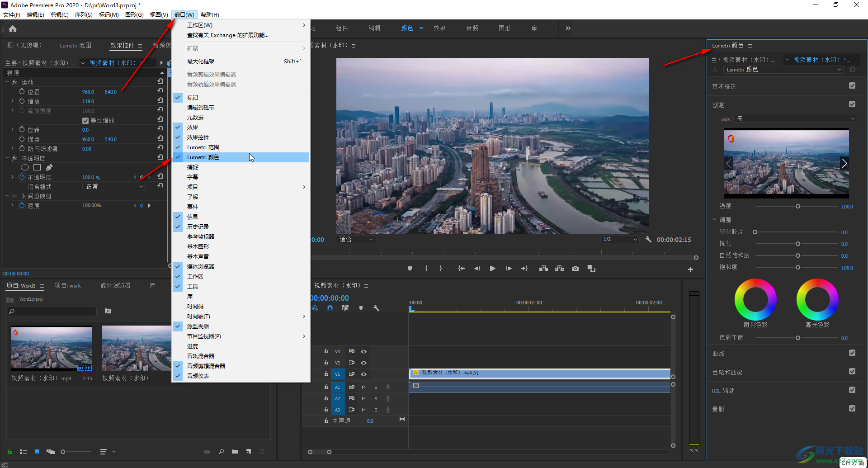The height and width of the screenshot is (468, 868).
Task: Toggle the uniform scale (等比缩放) checkbox
Action: 85,120
